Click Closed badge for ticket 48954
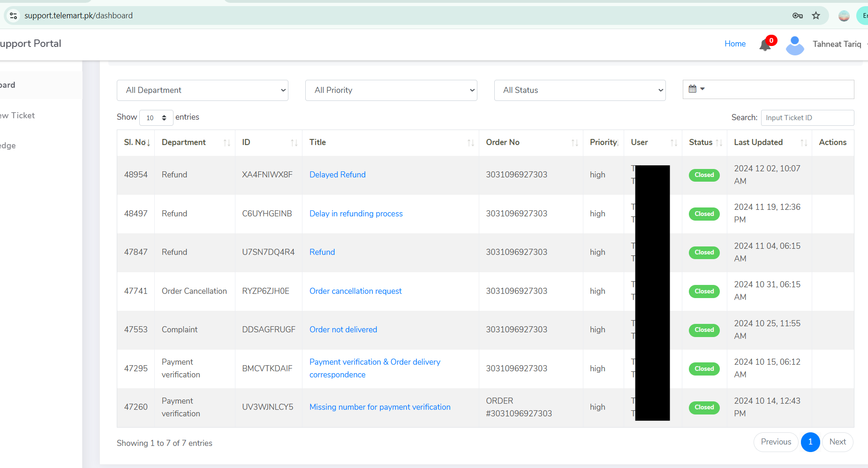868x468 pixels. point(704,175)
